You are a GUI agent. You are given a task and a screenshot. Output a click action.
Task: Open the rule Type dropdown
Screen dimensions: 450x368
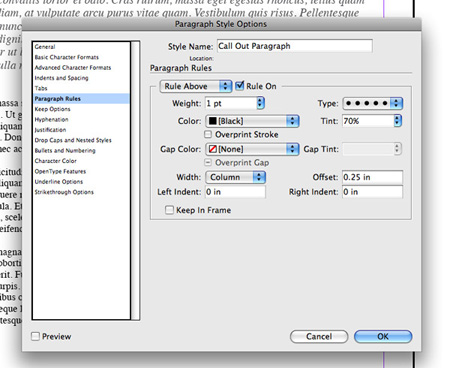[x=373, y=103]
